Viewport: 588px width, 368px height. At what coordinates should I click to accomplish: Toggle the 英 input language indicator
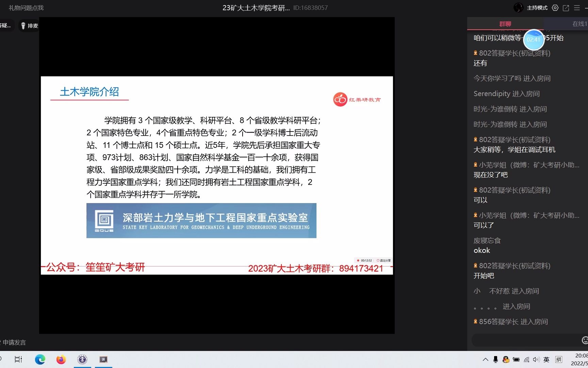pos(546,359)
